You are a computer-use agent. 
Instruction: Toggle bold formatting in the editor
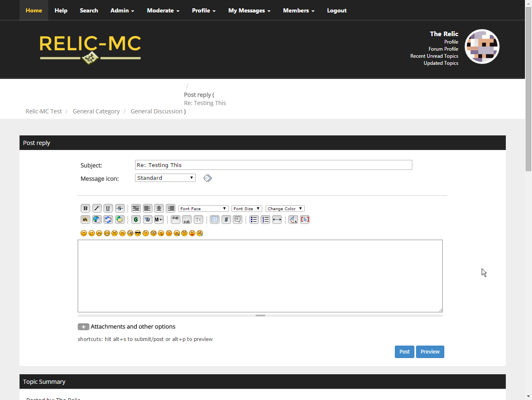point(85,209)
